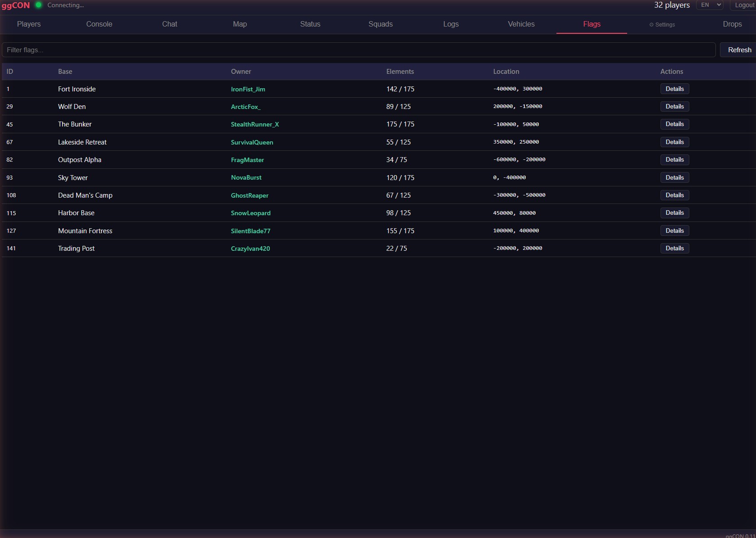Select The Bunker base name

(x=75, y=124)
